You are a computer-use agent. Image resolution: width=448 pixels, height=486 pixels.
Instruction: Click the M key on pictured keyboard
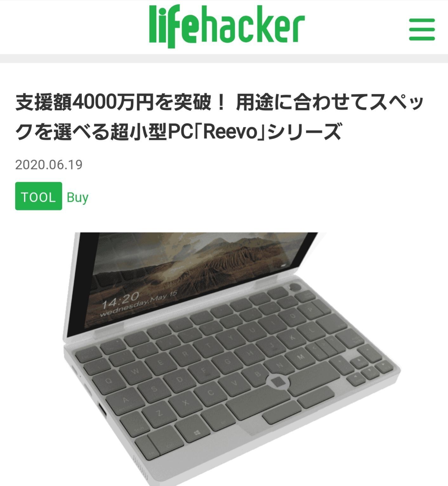click(x=300, y=357)
